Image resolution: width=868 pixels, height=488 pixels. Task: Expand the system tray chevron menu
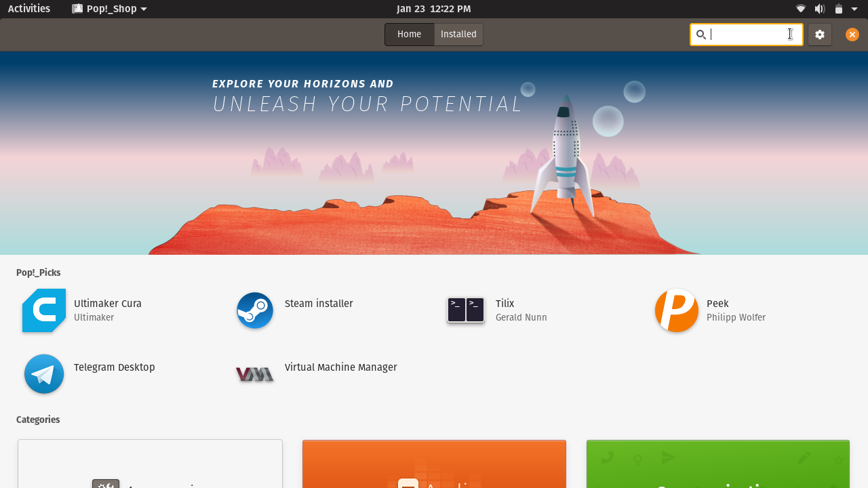854,9
